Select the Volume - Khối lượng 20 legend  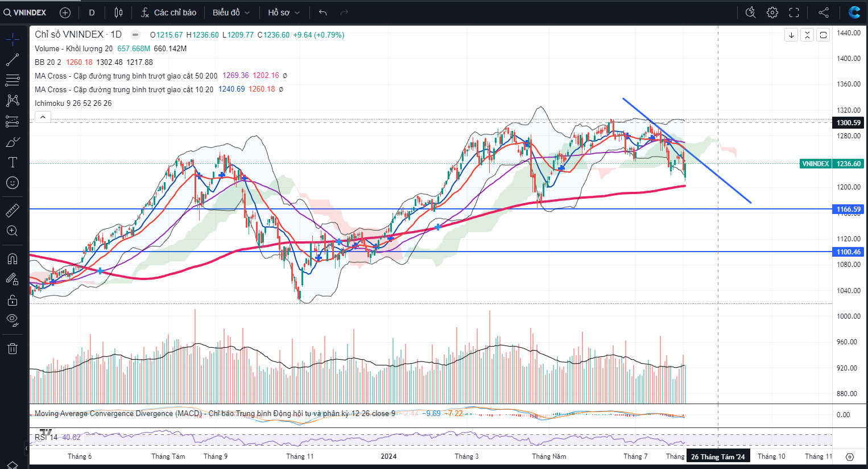pos(73,48)
